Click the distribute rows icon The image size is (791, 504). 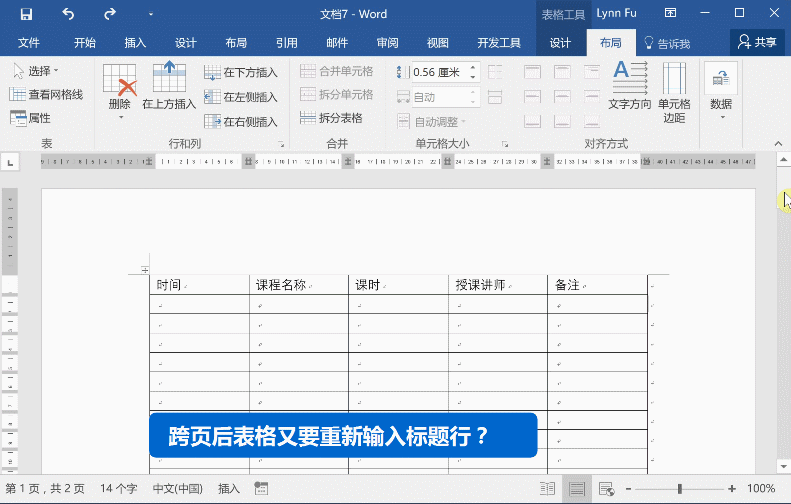(x=495, y=72)
